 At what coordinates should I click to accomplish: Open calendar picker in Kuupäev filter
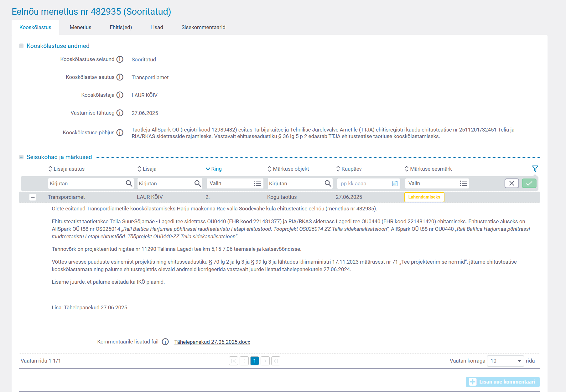pyautogui.click(x=395, y=183)
